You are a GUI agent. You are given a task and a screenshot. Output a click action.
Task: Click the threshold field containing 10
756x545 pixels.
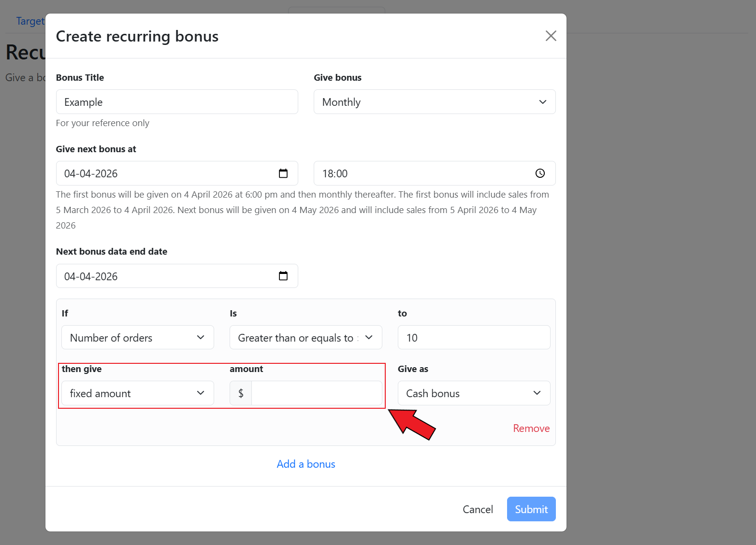pos(473,338)
